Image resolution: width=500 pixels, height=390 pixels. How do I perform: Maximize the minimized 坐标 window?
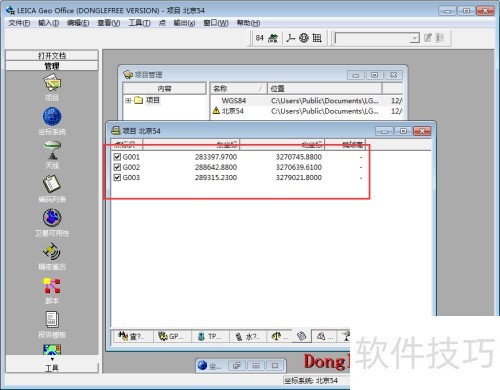coord(256,366)
